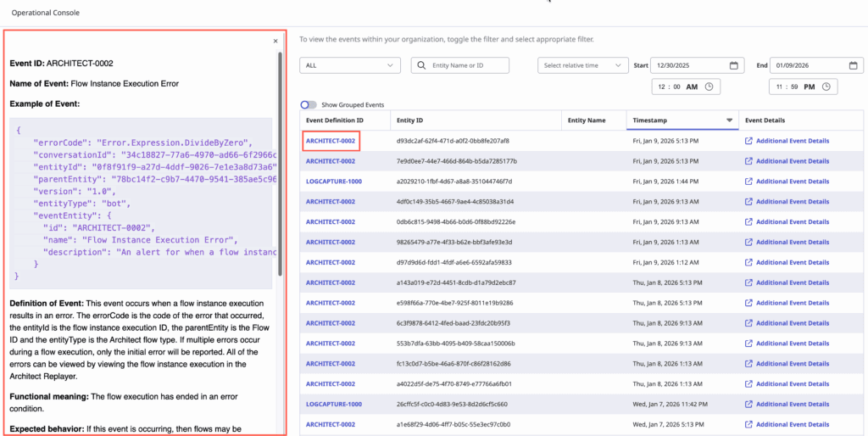Click Additional Event Details icon for 553b7dfa row
The width and height of the screenshot is (868, 436).
point(748,344)
